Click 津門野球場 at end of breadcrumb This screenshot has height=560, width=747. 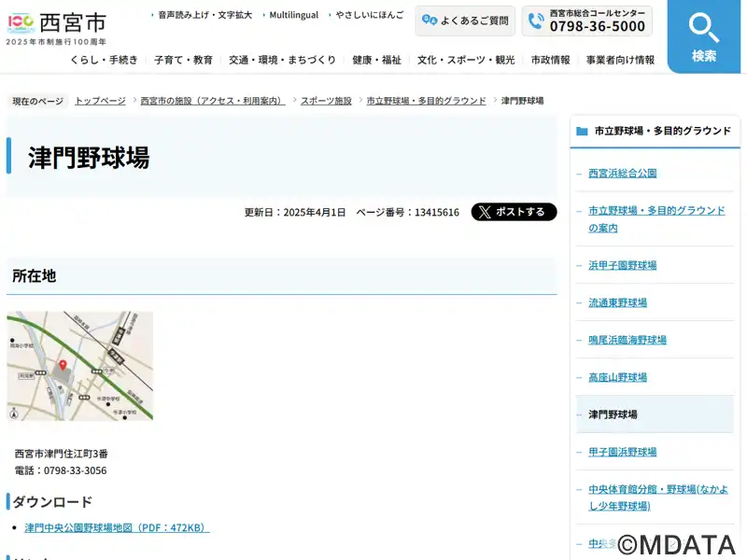click(x=522, y=101)
